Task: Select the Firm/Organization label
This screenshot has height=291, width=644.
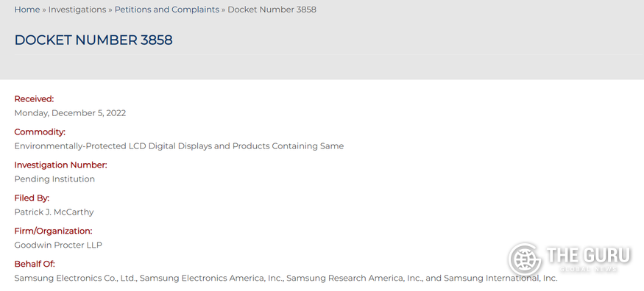Action: (x=54, y=231)
